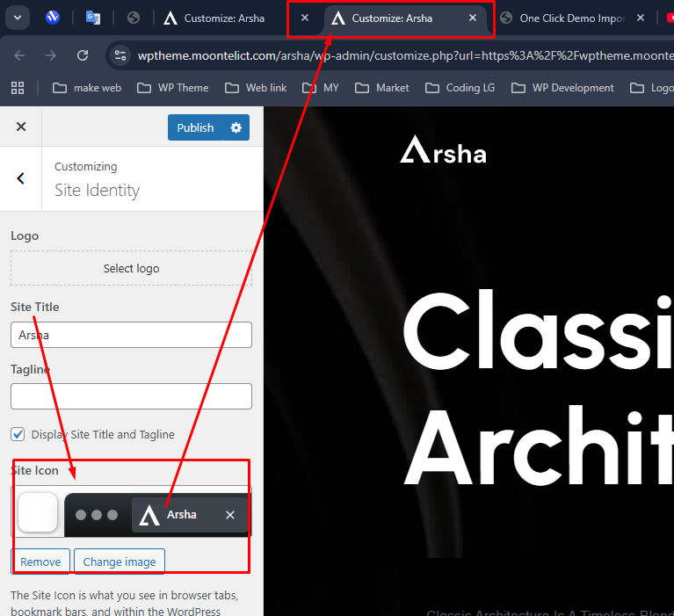Open the Logo bookmark folder

pos(651,88)
